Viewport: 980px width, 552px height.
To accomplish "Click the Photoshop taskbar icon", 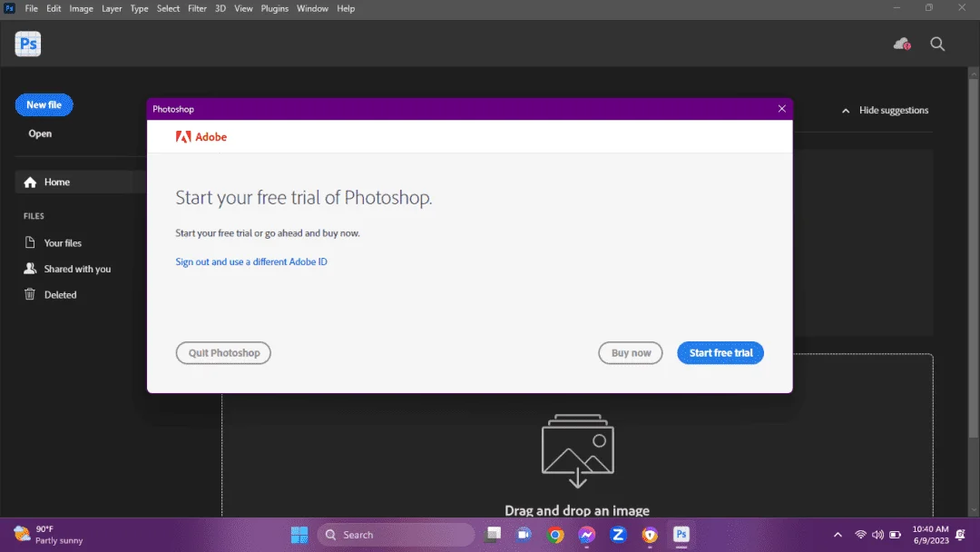I will click(x=681, y=535).
